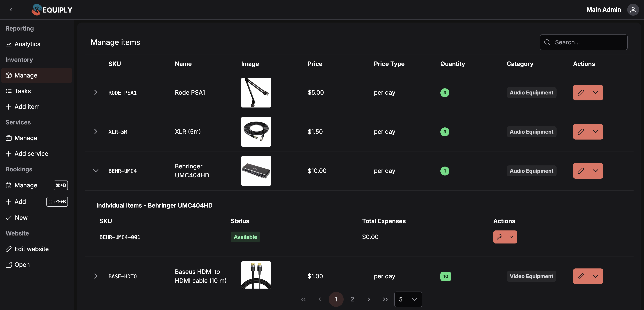Screen dimensions: 644x310
Task: Collapse the BEHR-UMC4 row
Action: pos(96,171)
